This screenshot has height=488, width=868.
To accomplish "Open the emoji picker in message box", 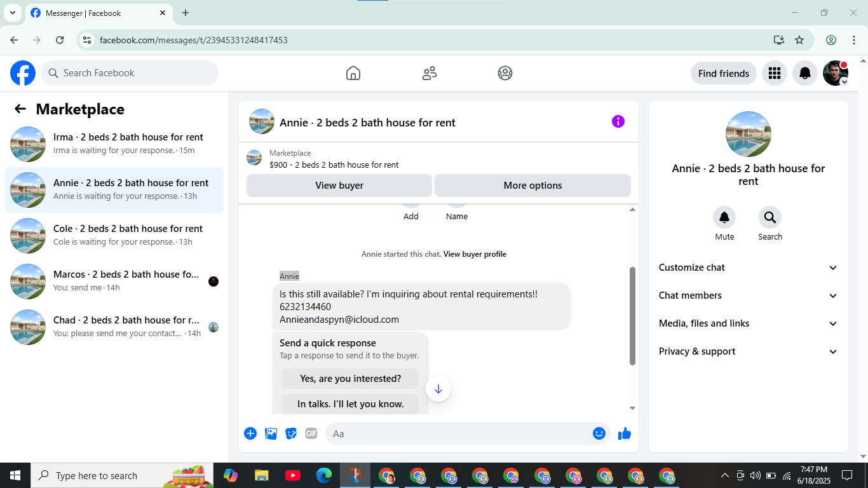I will [x=599, y=433].
